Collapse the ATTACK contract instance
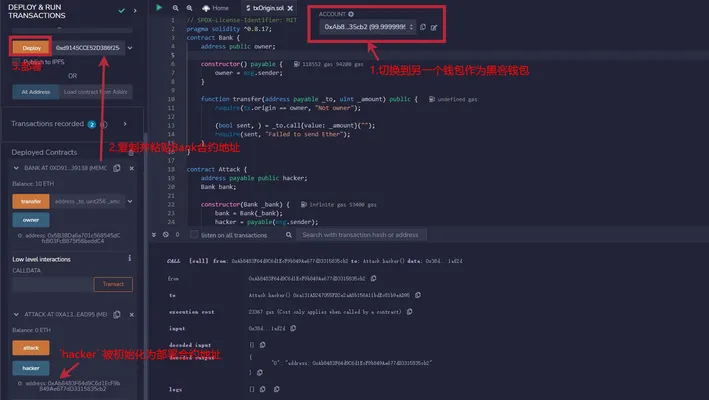Image resolution: width=709 pixels, height=400 pixels. (x=16, y=315)
